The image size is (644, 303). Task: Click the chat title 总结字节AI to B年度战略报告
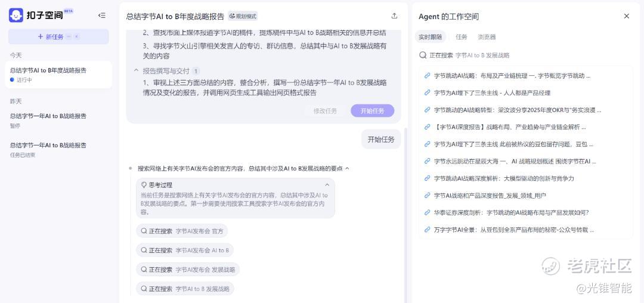[x=175, y=16]
